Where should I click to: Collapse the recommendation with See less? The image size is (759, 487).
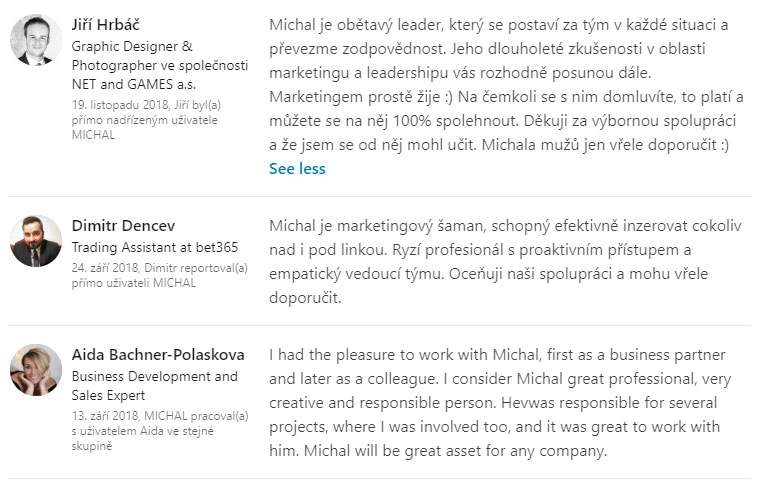(x=297, y=168)
